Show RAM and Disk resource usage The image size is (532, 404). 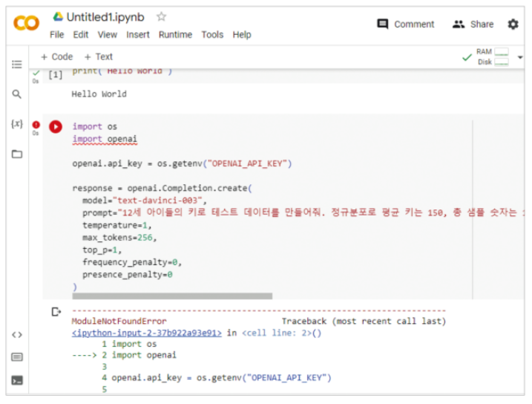pyautogui.click(x=492, y=56)
